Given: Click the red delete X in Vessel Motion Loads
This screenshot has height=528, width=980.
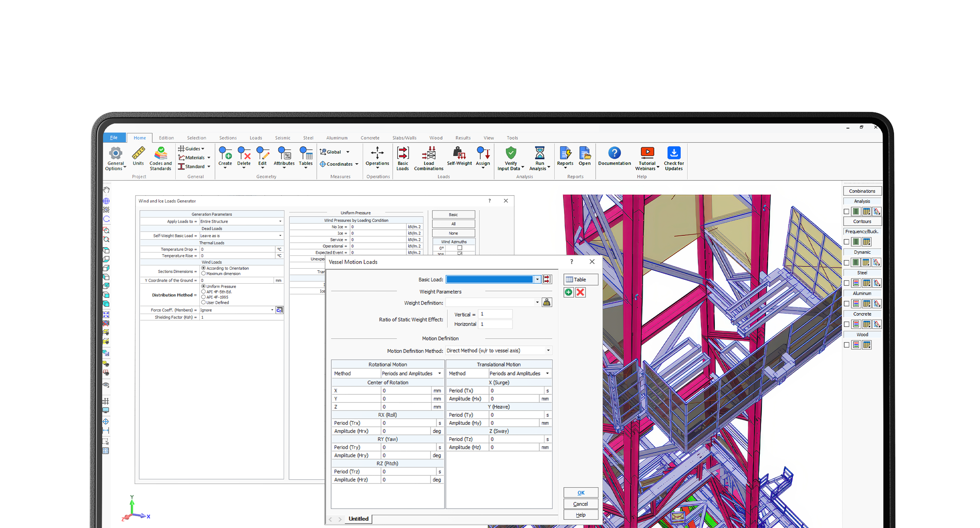Looking at the screenshot, I should pyautogui.click(x=580, y=292).
